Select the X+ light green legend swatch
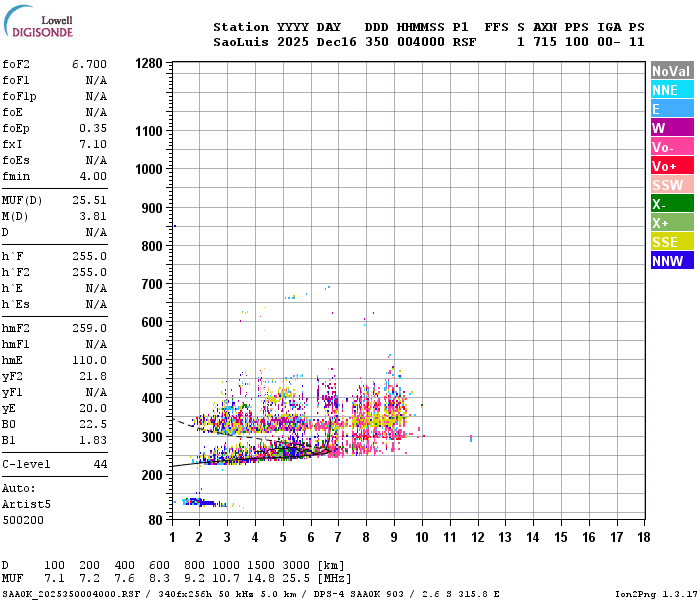This screenshot has width=700, height=600. [672, 223]
